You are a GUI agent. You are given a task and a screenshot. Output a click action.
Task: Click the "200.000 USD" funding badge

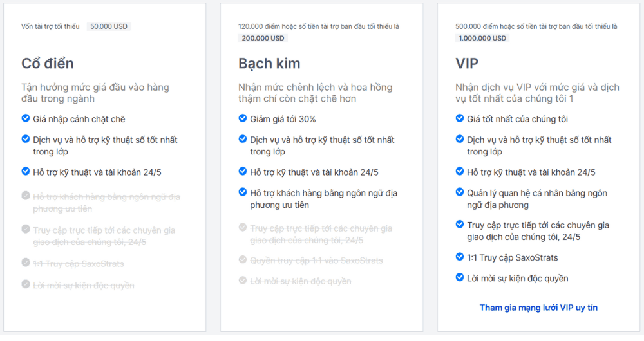[263, 38]
